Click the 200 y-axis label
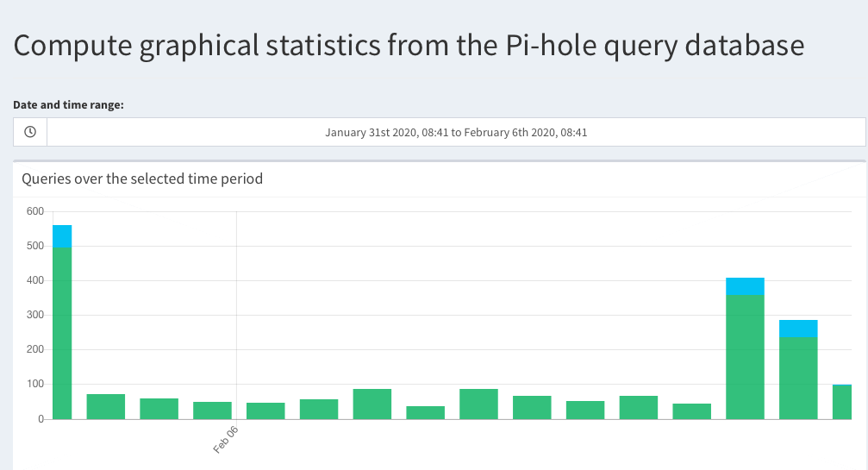This screenshot has height=470, width=868. point(34,349)
